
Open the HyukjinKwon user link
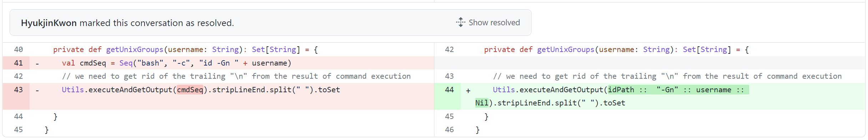[x=49, y=23]
